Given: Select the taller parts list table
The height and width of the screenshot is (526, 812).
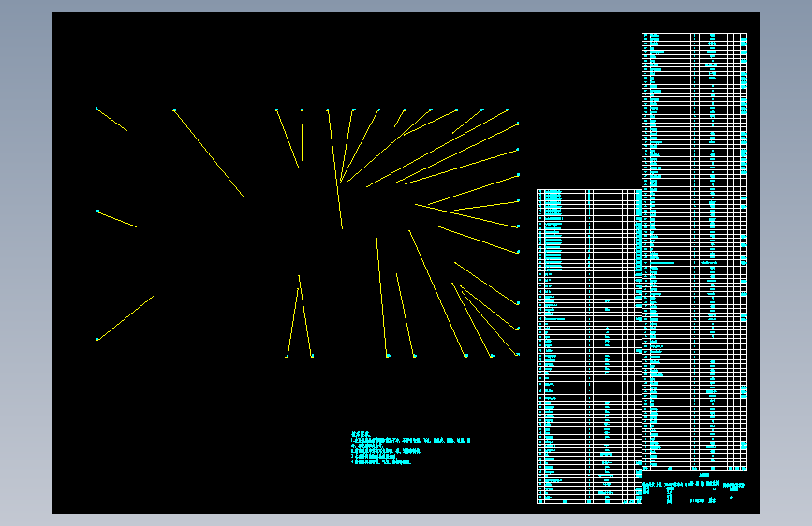Looking at the screenshot, I should [694, 252].
